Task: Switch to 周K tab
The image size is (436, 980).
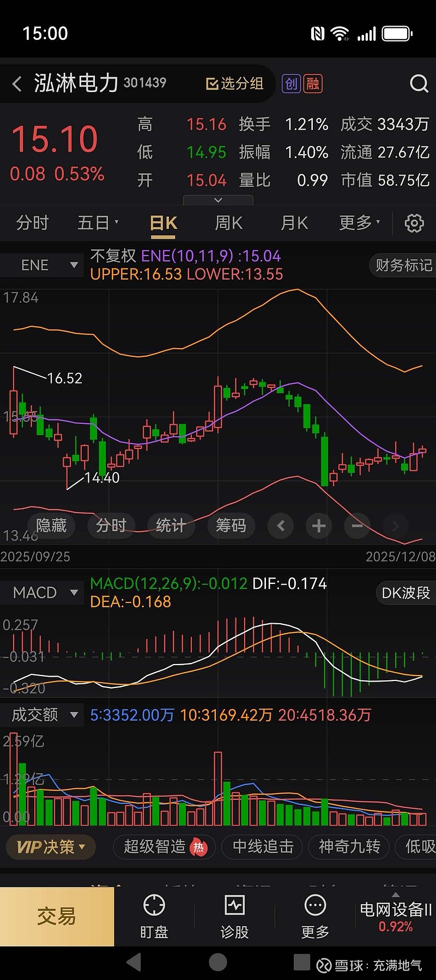Action: click(x=228, y=223)
